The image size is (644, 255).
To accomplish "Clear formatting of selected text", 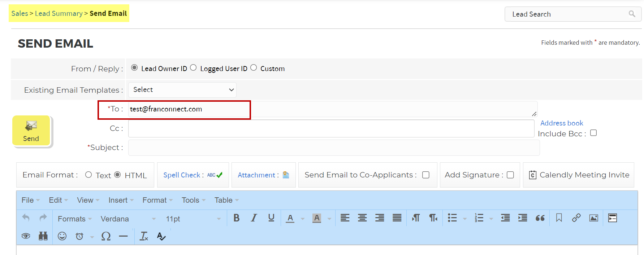I will click(x=144, y=236).
